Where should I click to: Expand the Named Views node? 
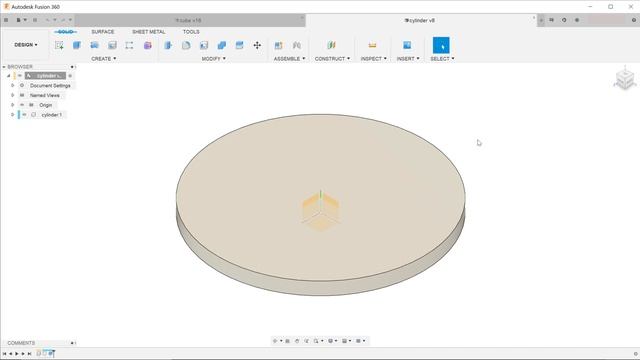point(12,95)
